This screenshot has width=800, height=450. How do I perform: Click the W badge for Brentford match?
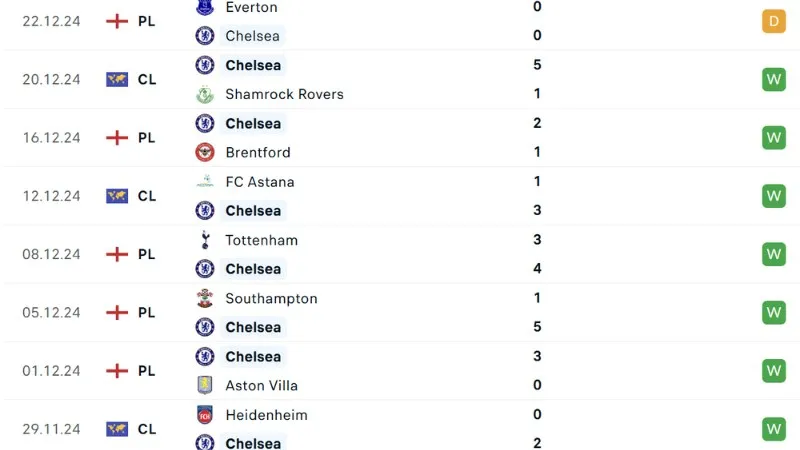774,137
